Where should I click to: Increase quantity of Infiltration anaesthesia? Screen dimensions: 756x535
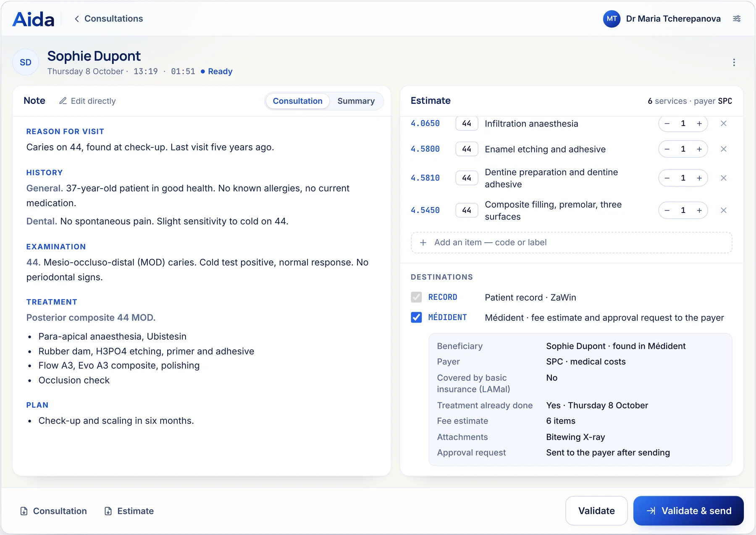tap(699, 123)
